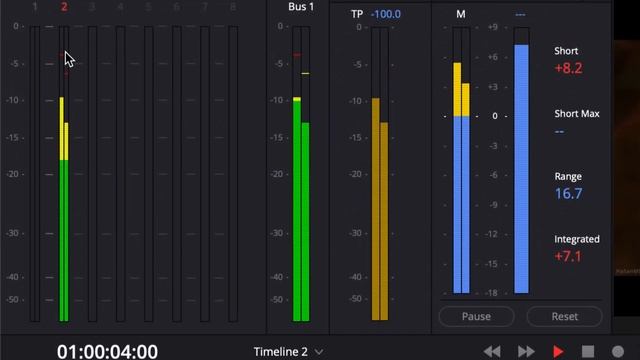Click the track 2 level meter

pos(64,174)
